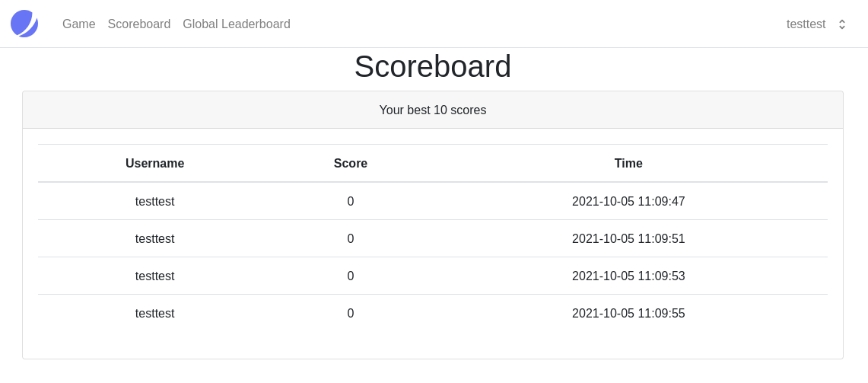868x383 pixels.
Task: Expand the testtest user menu
Action: pos(806,24)
